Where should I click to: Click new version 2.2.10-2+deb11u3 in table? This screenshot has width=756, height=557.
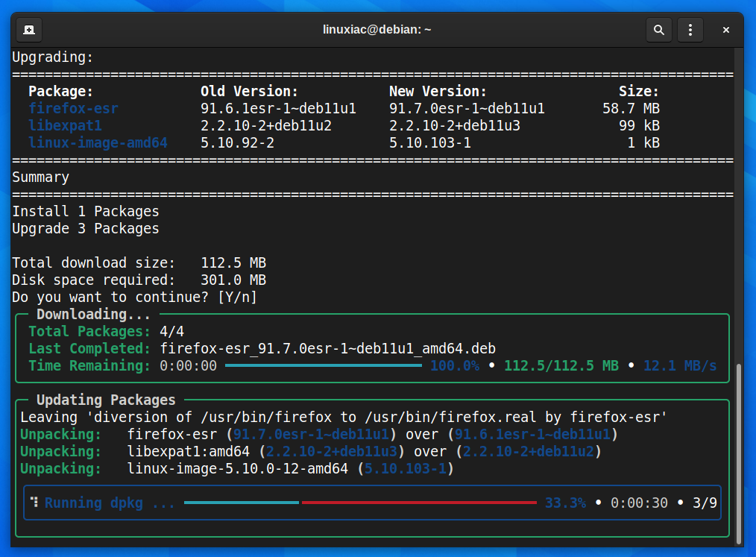455,126
